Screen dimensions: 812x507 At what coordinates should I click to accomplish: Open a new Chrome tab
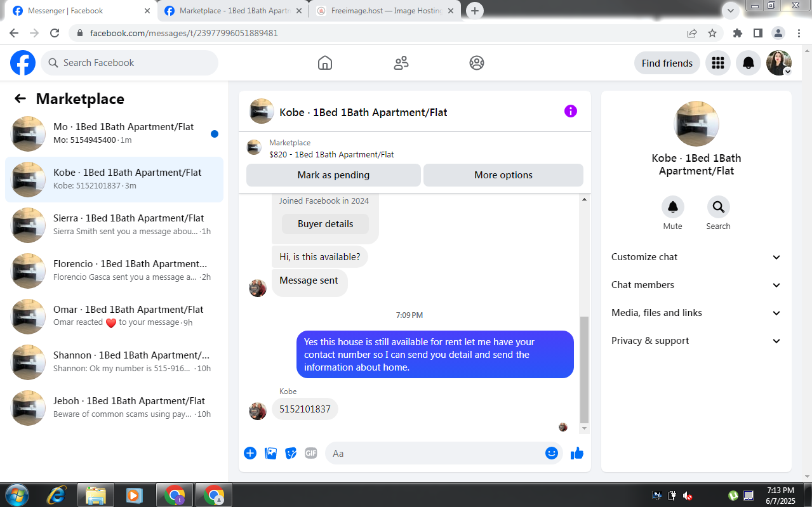(x=474, y=11)
